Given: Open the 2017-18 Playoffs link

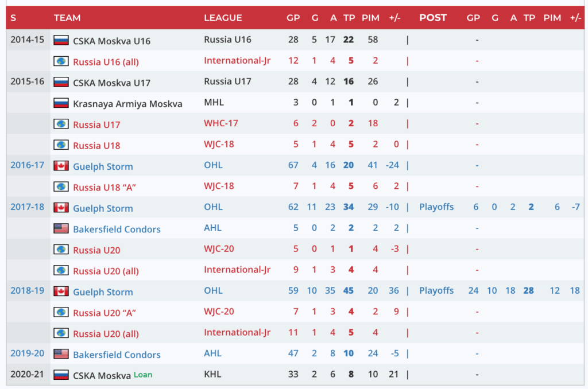Looking at the screenshot, I should point(436,207).
